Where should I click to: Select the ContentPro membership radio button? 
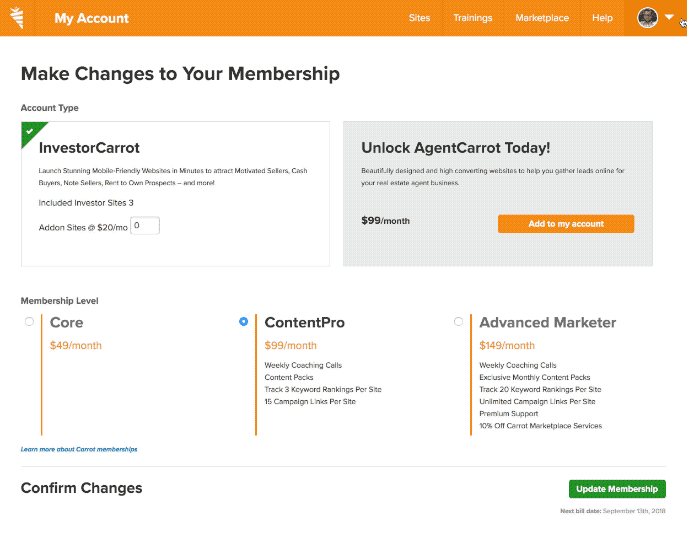coord(244,322)
